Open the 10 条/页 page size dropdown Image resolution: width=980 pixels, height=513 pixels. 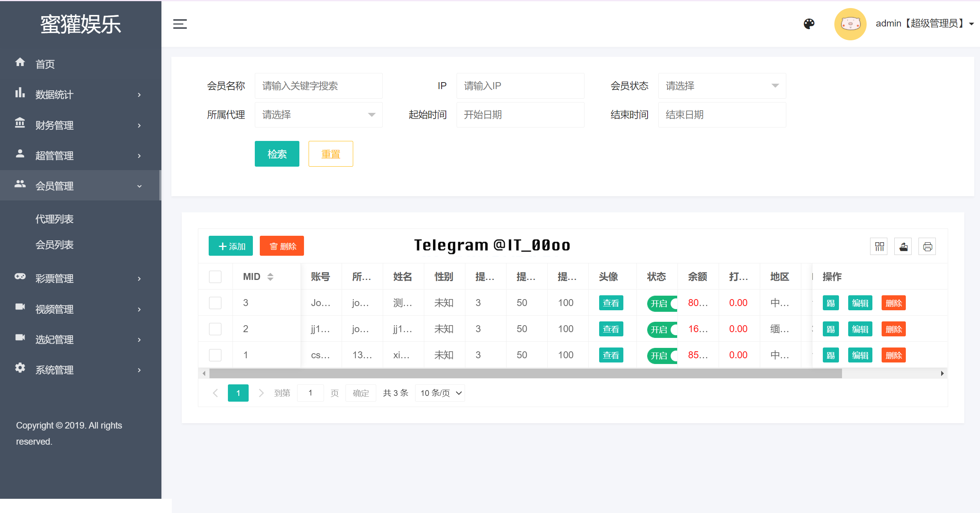click(440, 393)
